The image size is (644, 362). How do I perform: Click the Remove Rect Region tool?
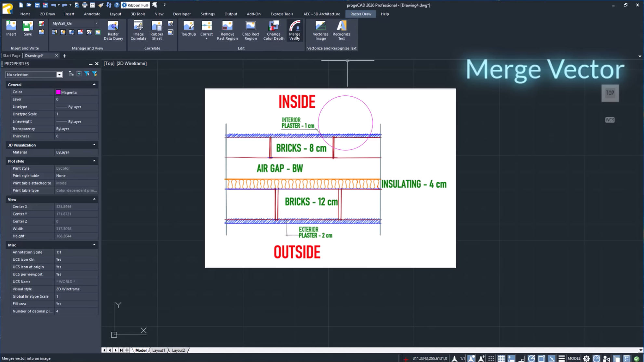[227, 30]
